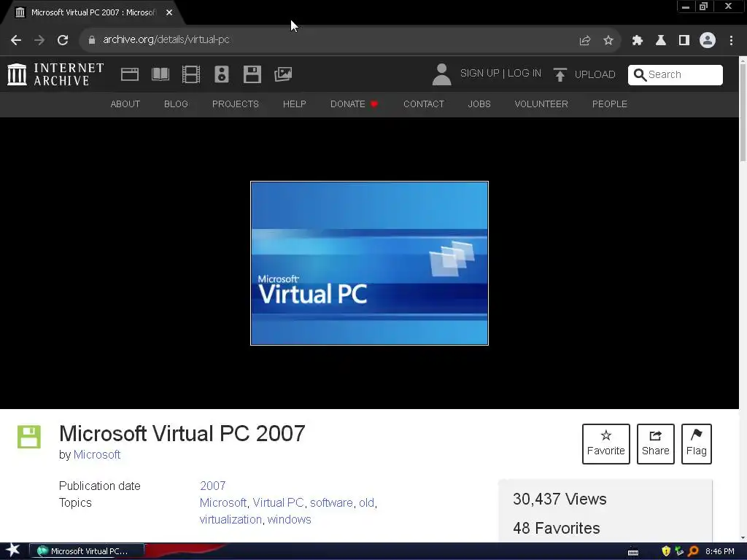
Task: Open the Chrome three-dot menu
Action: pyautogui.click(x=731, y=40)
